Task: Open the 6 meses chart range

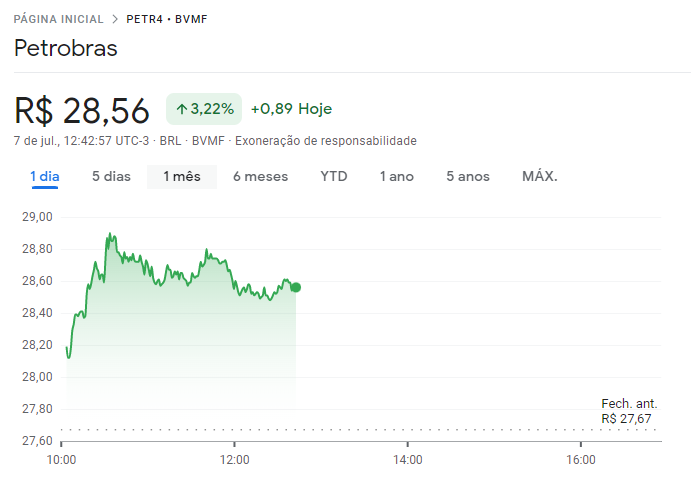Action: [260, 177]
